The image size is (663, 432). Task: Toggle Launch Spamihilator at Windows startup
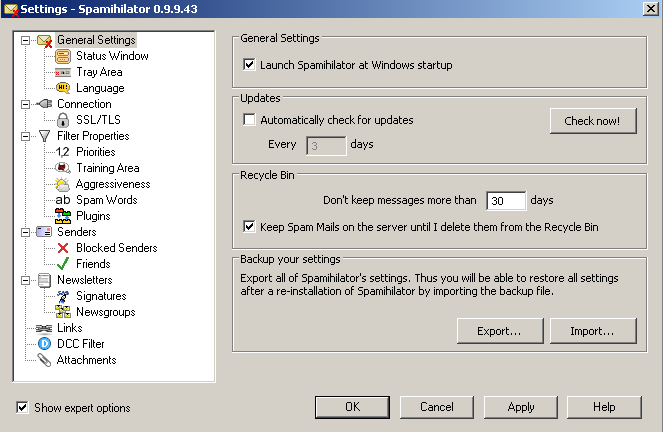click(249, 65)
